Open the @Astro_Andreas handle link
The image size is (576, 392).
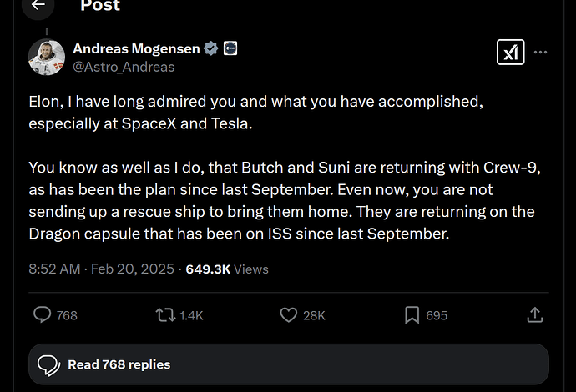[124, 67]
